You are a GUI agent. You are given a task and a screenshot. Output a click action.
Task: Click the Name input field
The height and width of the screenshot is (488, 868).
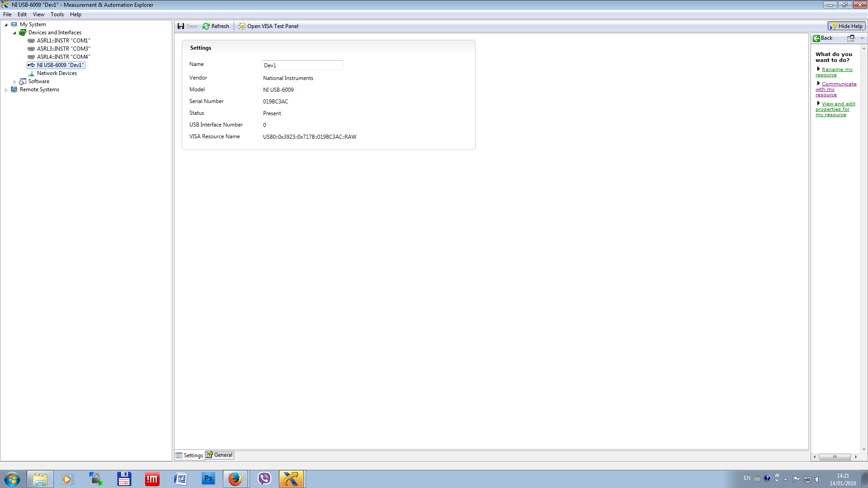[x=303, y=65]
